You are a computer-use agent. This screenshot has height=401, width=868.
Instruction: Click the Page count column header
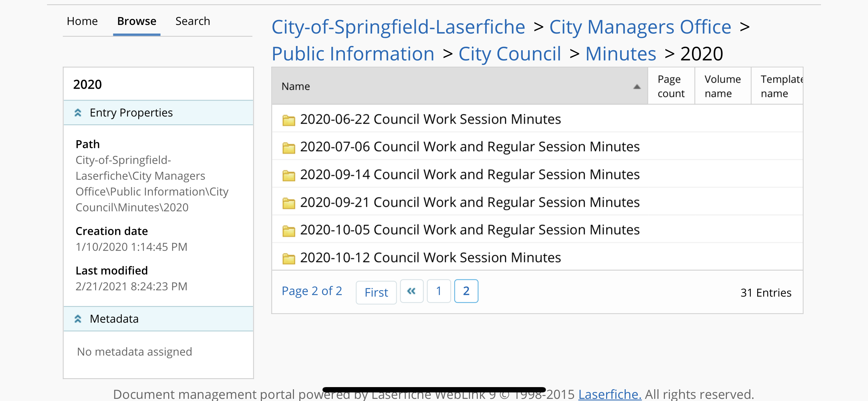click(671, 86)
